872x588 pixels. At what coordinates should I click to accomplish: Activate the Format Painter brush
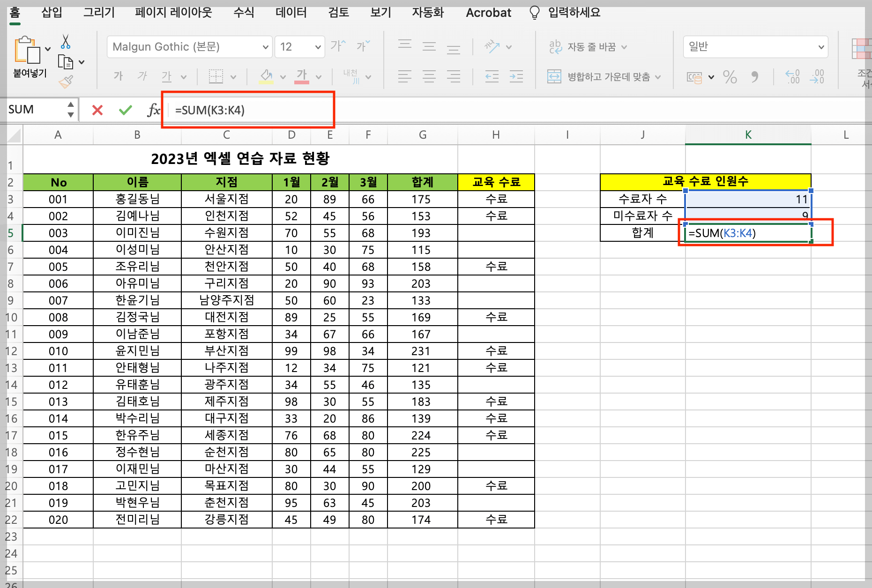[66, 81]
